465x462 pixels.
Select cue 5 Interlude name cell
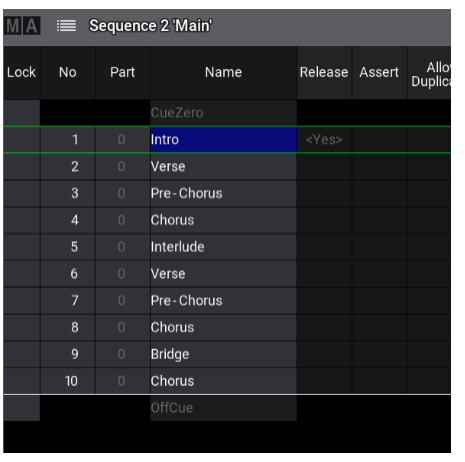[223, 247]
